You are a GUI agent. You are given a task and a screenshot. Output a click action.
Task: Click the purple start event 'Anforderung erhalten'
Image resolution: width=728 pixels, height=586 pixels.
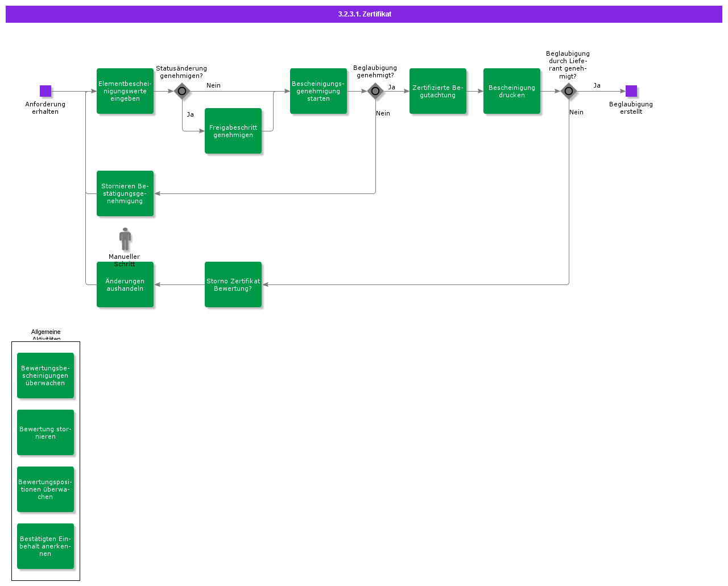click(45, 91)
